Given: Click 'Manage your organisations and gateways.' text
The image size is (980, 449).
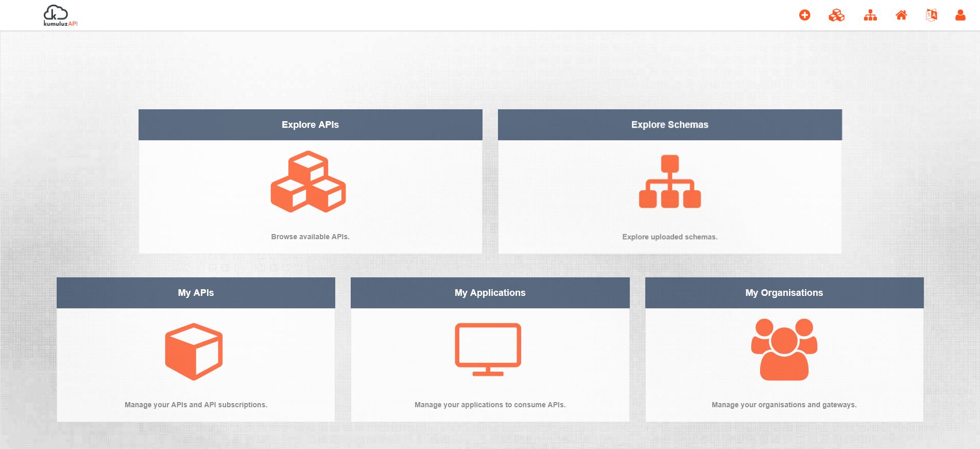Looking at the screenshot, I should click(x=784, y=405).
